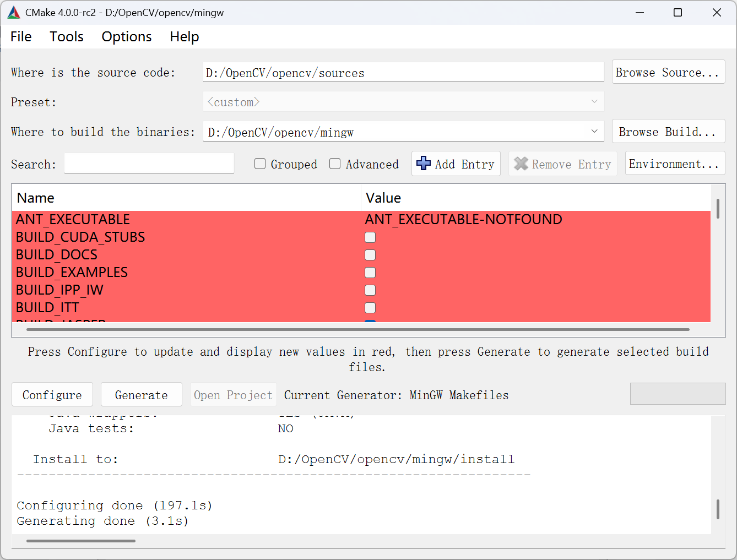Click the Generate button
Image resolution: width=737 pixels, height=560 pixels.
pyautogui.click(x=142, y=395)
